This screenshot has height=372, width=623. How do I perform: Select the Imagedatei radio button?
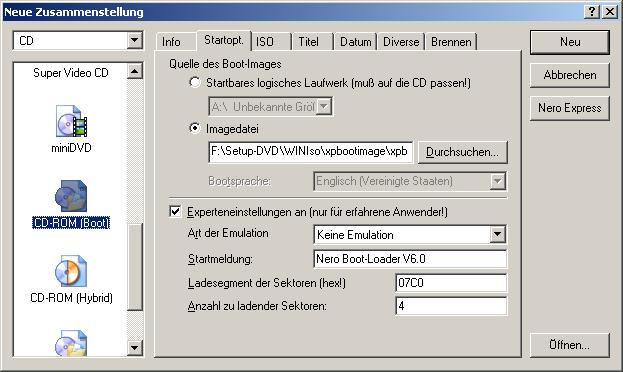click(195, 128)
